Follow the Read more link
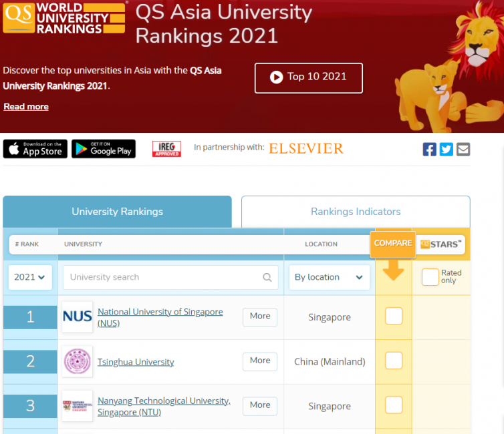Screen dimensions: 504x434 tap(26, 107)
